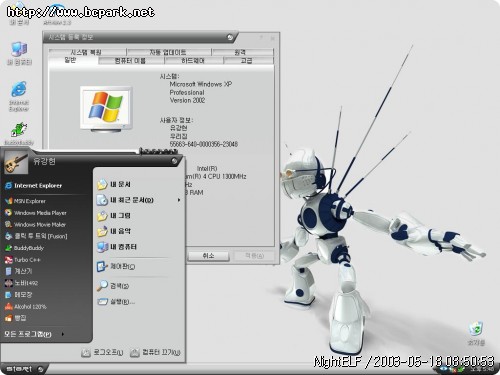
Task: Click the Log Off (L) button
Action: tap(103, 352)
